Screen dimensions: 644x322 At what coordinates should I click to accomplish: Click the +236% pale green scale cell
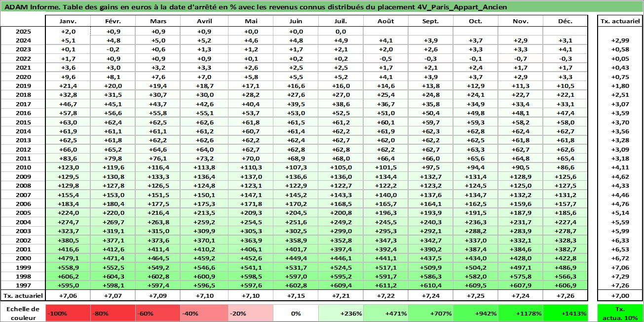click(x=340, y=313)
